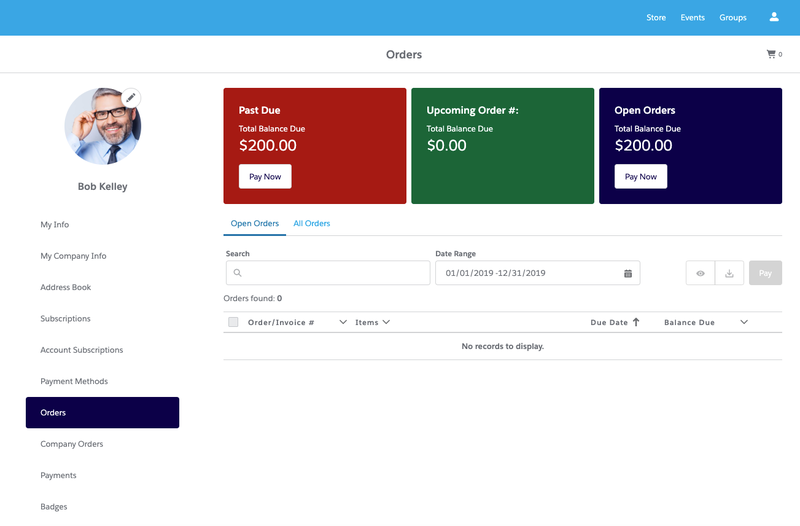
Task: Select the highlighted Orders sidebar item
Action: click(x=103, y=412)
